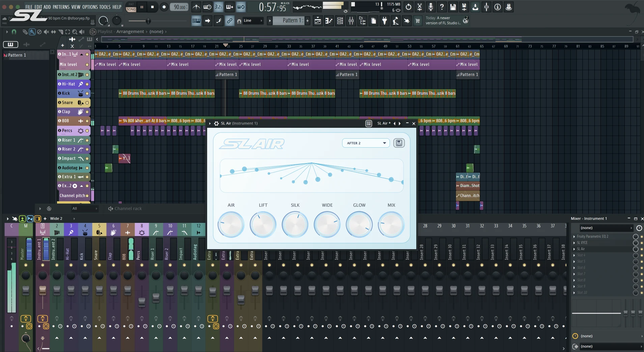This screenshot has width=644, height=352.
Task: Toggle mute light on 808 track
Action: point(87,121)
